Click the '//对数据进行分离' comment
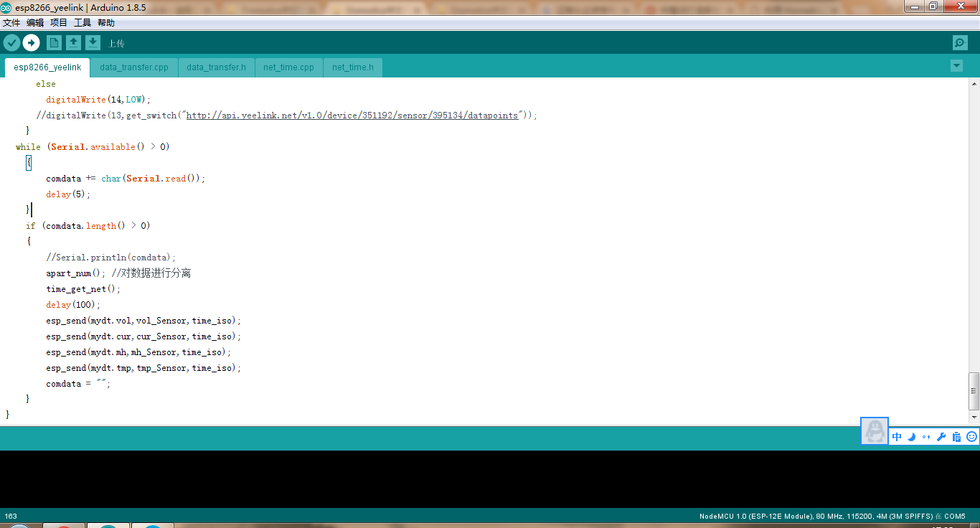The height and width of the screenshot is (528, 980). pyautogui.click(x=151, y=273)
